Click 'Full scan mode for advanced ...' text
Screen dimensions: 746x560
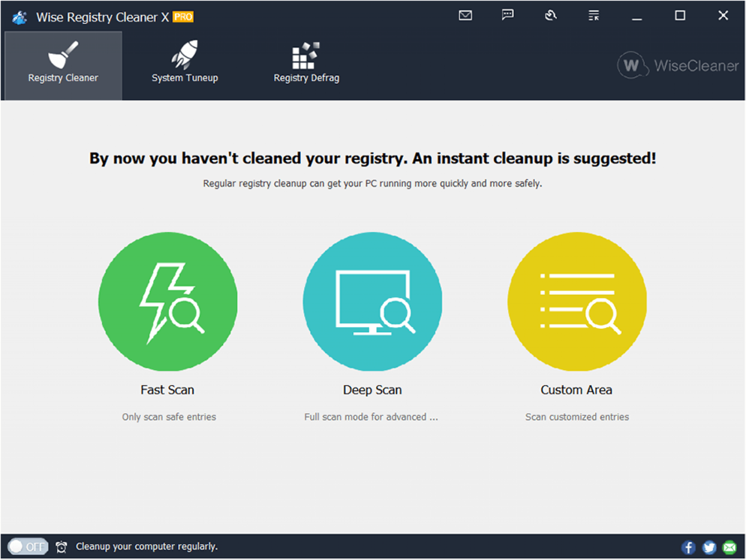371,417
